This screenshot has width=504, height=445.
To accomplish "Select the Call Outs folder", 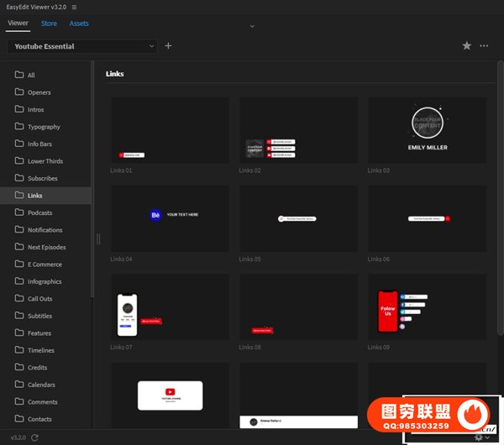I will 39,299.
